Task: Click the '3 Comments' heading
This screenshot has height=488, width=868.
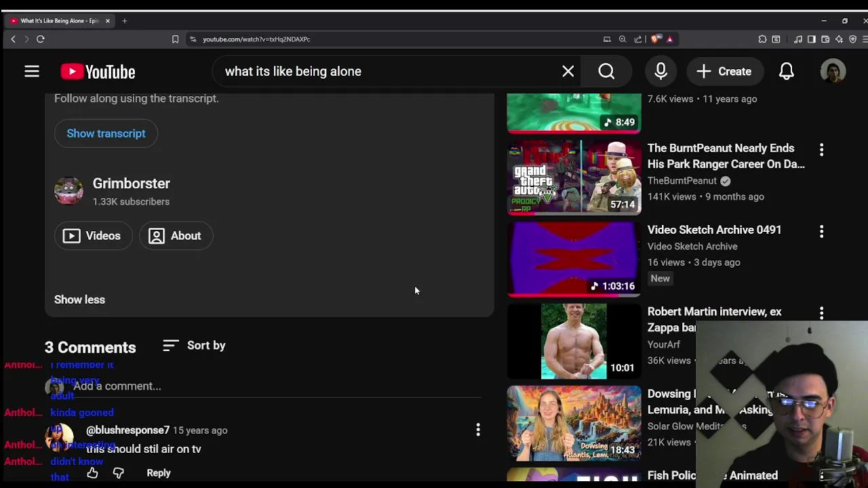Action: [x=90, y=347]
